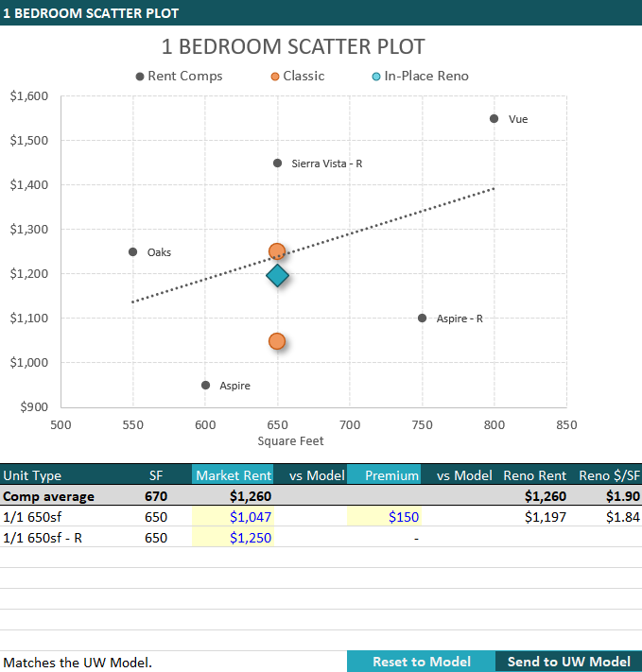Select the chart title 1 BEDROOM SCATTER PLOT
642x672 pixels.
[x=293, y=46]
